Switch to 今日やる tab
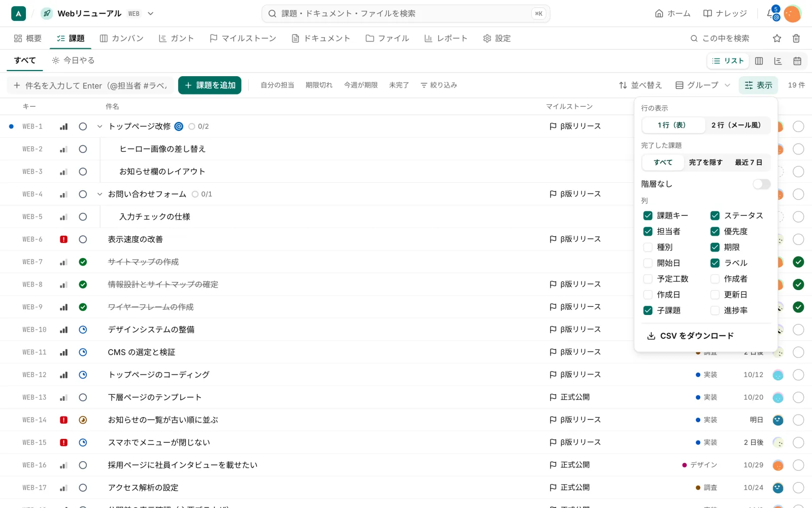812x508 pixels. click(x=73, y=60)
